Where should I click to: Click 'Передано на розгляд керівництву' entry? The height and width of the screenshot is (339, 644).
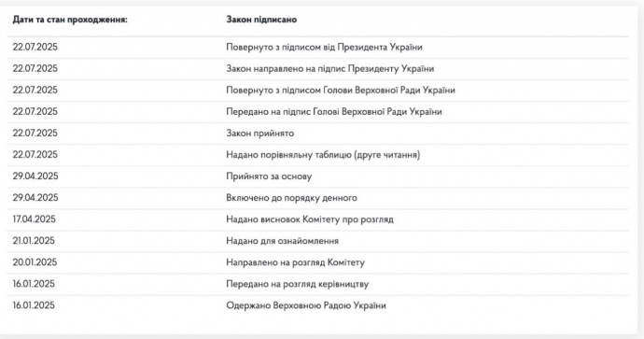coord(298,284)
